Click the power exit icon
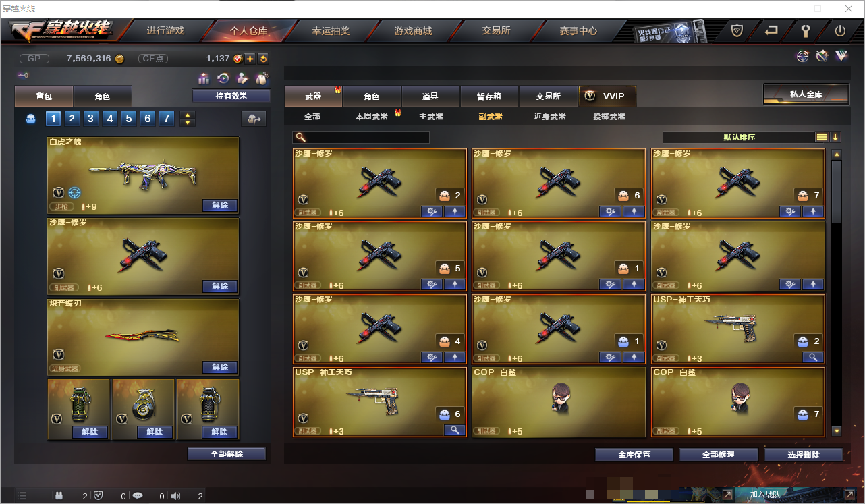 pos(840,30)
